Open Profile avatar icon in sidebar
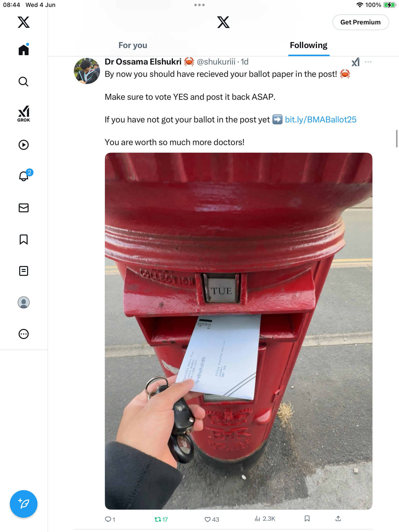Screen dimensions: 399x532 click(24, 302)
